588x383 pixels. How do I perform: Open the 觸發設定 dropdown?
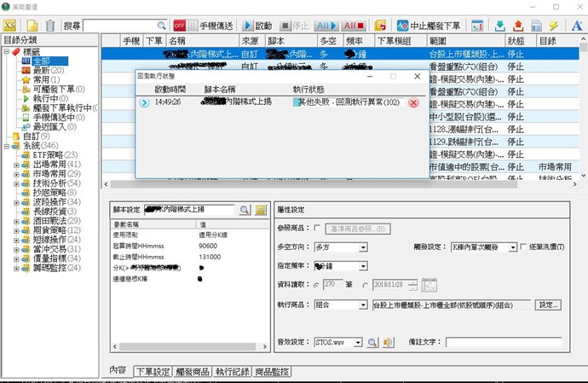tap(511, 247)
